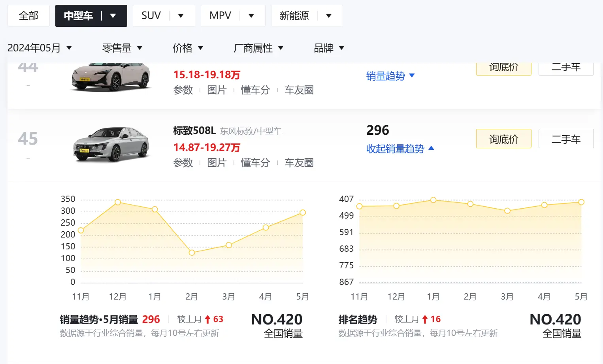Open 懂车分 link for rank 44 car
The width and height of the screenshot is (603, 364).
point(255,90)
